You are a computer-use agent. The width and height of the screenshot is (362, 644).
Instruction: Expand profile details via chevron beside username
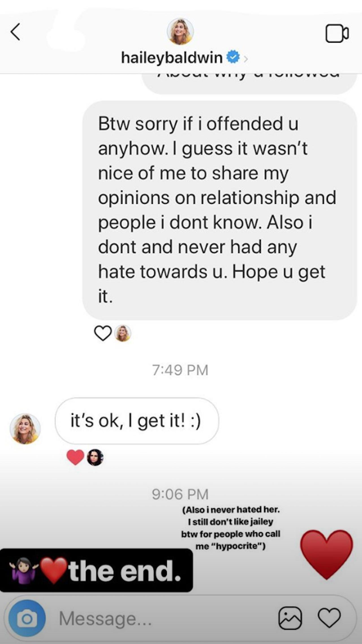(245, 59)
